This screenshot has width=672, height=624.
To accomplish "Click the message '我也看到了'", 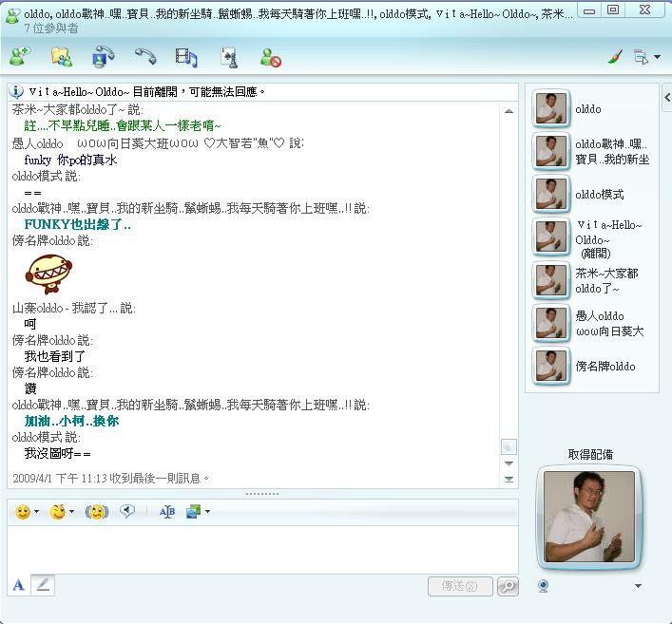I will pyautogui.click(x=55, y=356).
